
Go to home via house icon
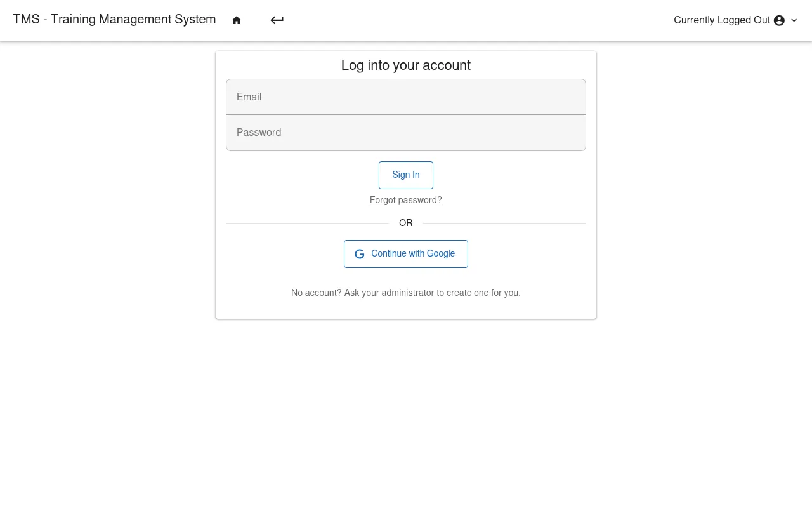[x=237, y=20]
